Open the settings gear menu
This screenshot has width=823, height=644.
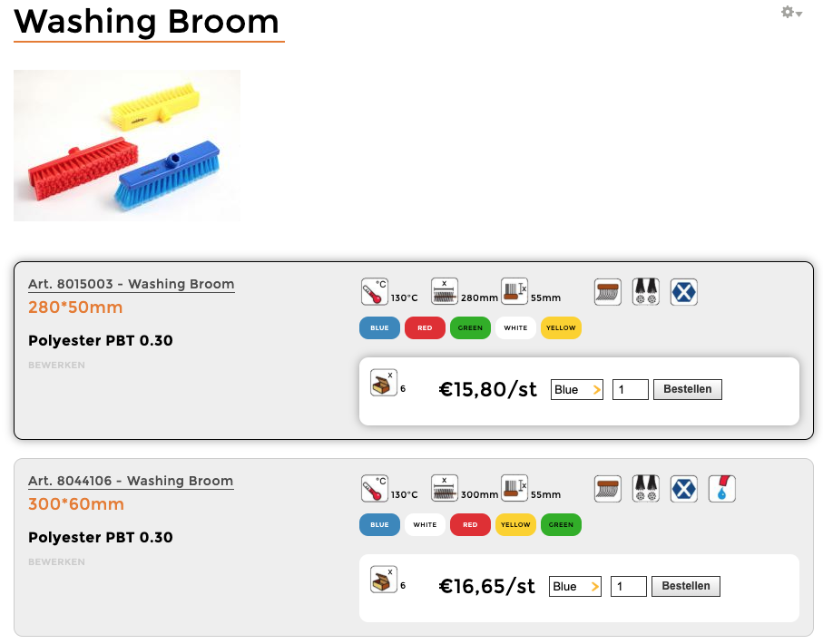tap(791, 13)
